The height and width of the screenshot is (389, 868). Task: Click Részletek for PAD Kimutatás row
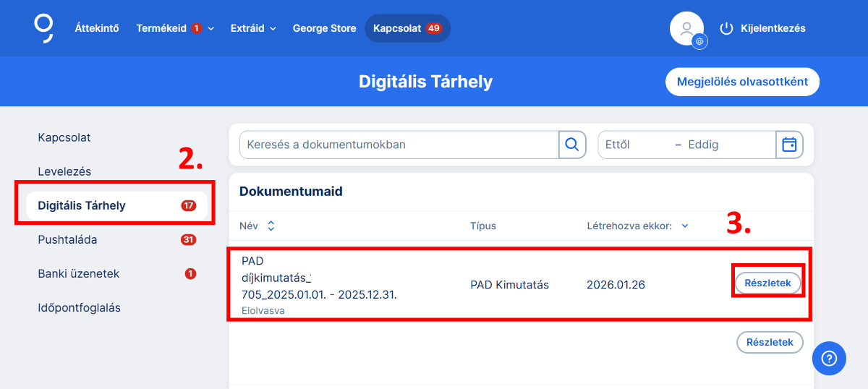tap(768, 283)
